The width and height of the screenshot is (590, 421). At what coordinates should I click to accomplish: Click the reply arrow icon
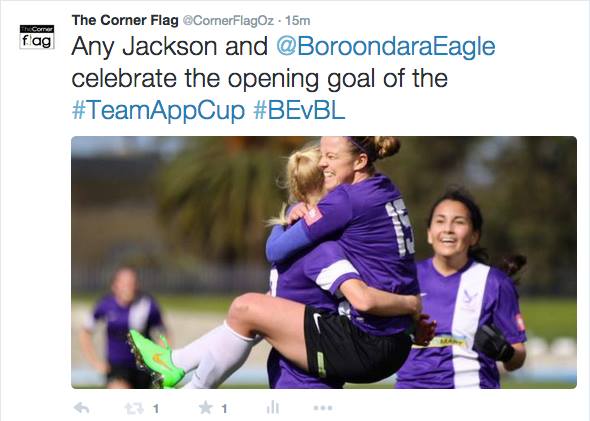point(82,408)
